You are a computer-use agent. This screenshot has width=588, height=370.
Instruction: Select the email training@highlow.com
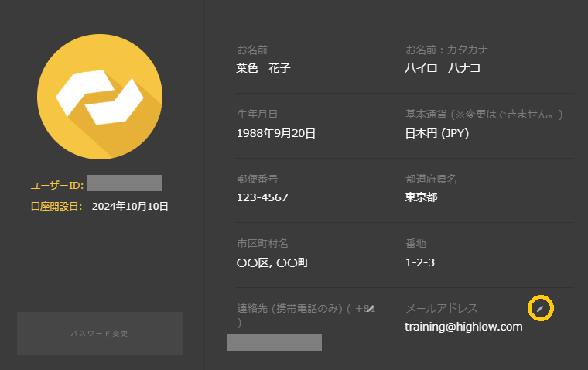click(x=463, y=327)
